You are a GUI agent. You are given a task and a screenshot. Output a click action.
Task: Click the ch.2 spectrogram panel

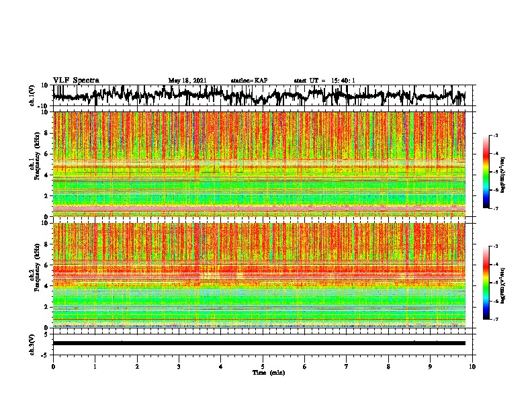click(x=259, y=275)
